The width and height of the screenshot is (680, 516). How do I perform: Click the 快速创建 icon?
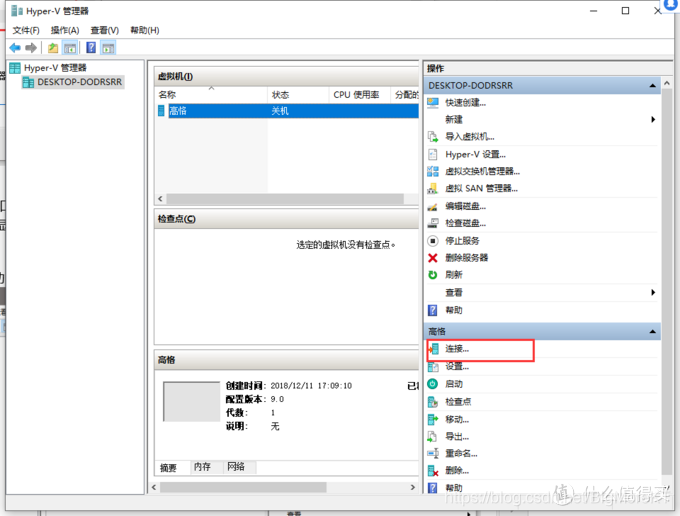pos(433,103)
